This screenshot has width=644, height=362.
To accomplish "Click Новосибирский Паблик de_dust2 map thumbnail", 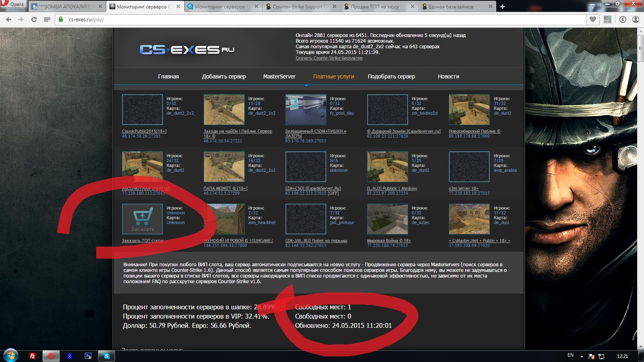I will [x=469, y=110].
